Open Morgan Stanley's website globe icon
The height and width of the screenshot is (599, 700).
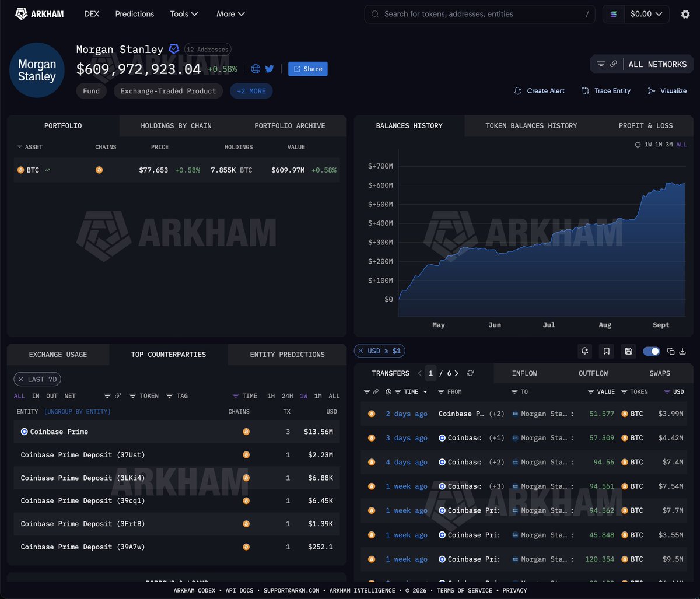pyautogui.click(x=256, y=69)
